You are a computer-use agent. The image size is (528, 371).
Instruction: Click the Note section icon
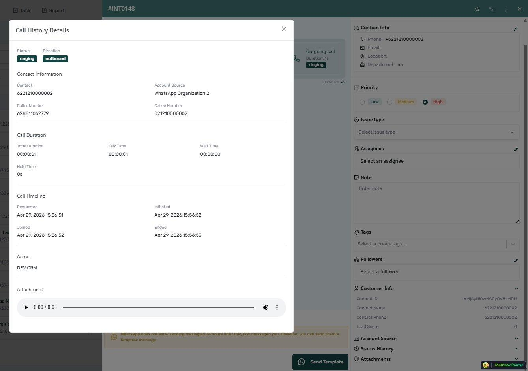[x=357, y=177]
